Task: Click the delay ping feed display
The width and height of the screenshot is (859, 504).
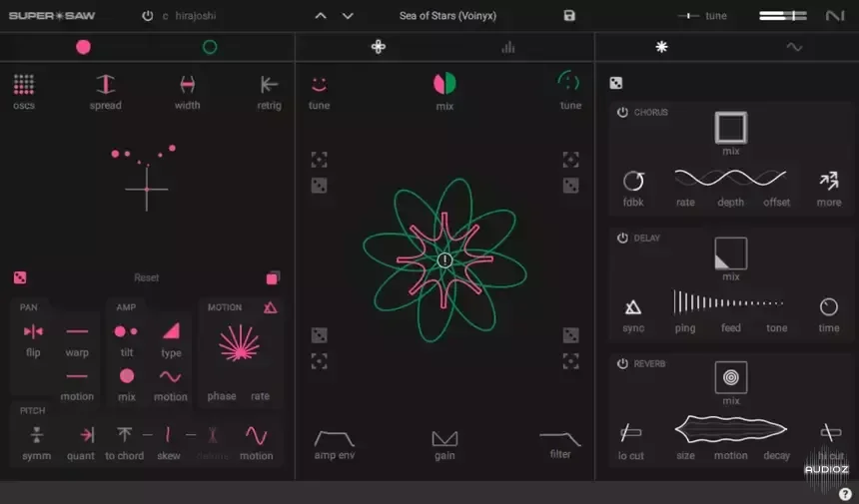Action: (x=728, y=302)
